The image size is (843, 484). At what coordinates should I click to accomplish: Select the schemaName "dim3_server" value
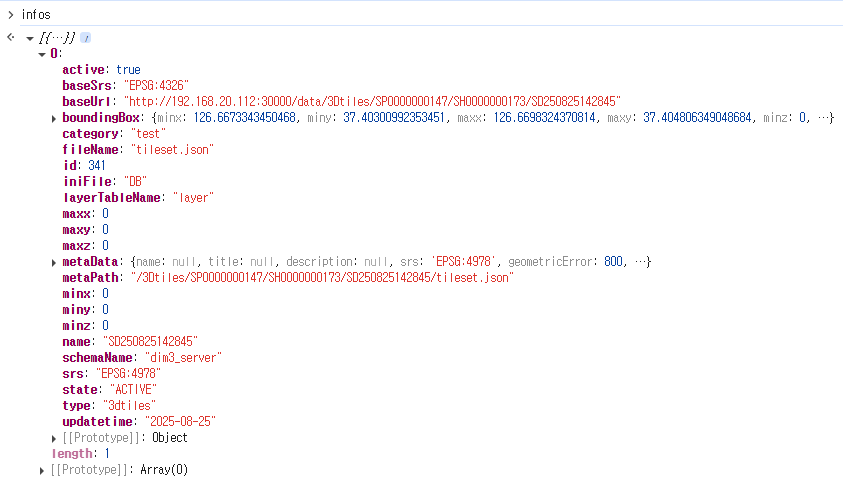click(x=183, y=358)
